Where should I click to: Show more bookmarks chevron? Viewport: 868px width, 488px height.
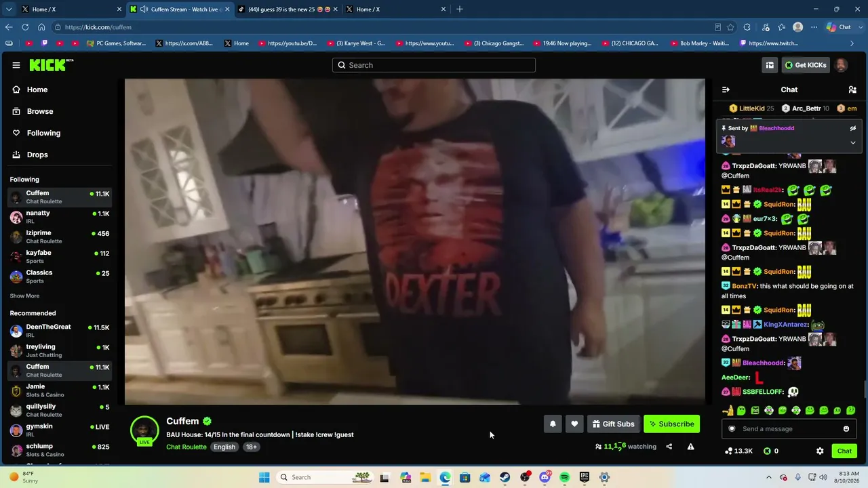pyautogui.click(x=852, y=43)
